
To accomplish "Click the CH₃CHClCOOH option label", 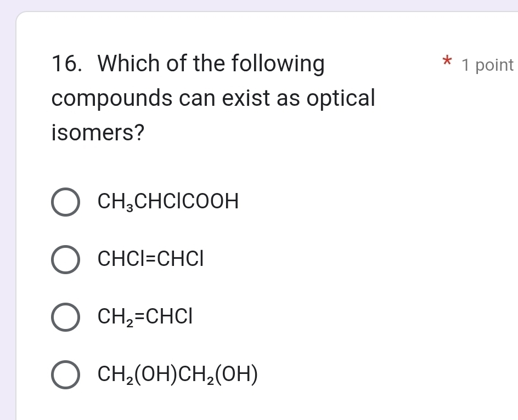I will point(168,202).
